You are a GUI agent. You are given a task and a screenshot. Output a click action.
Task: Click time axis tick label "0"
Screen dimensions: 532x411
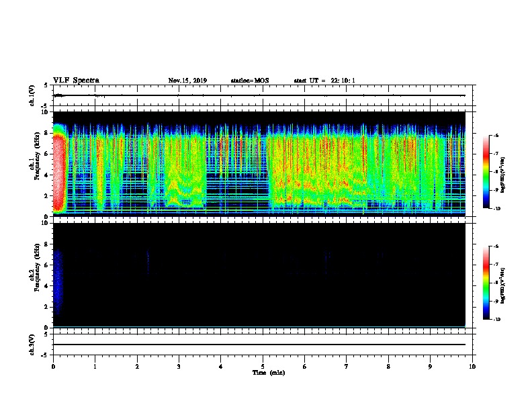[x=53, y=367]
